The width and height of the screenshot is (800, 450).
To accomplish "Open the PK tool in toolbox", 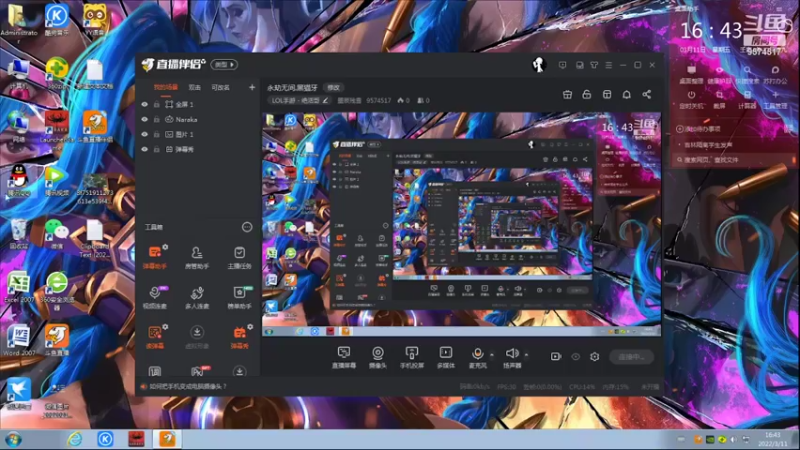I will coord(197,371).
